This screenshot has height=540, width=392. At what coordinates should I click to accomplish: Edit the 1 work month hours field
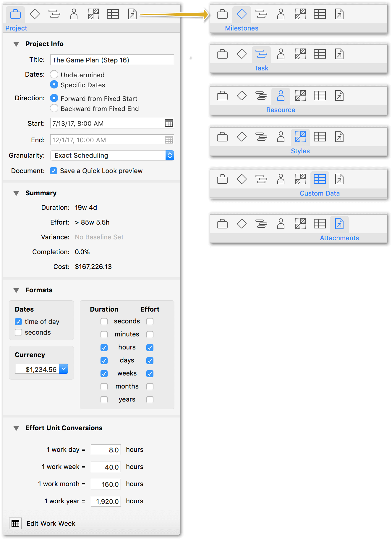pyautogui.click(x=106, y=484)
